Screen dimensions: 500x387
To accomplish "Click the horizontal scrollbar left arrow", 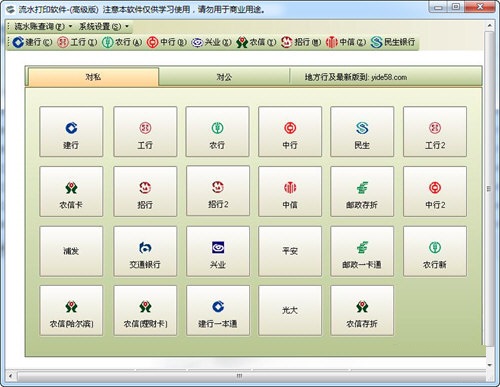I will pyautogui.click(x=11, y=376).
